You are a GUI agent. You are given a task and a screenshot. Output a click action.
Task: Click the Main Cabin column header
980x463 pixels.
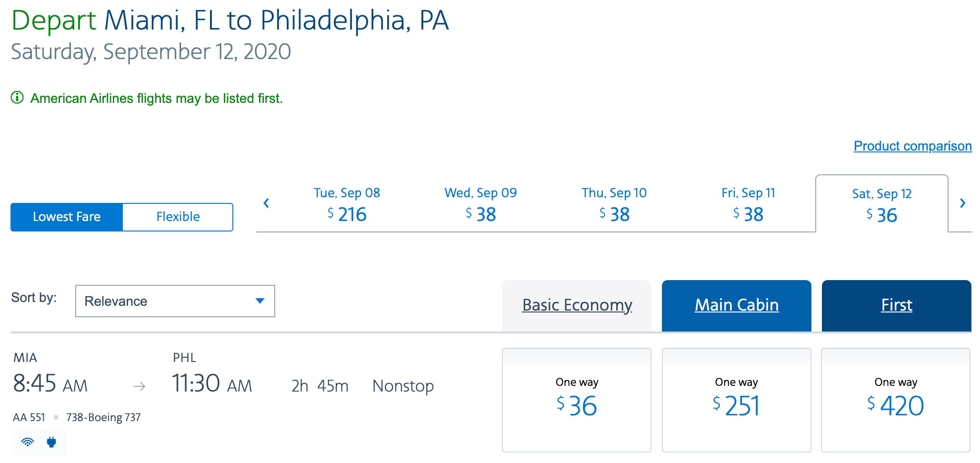[x=737, y=305]
